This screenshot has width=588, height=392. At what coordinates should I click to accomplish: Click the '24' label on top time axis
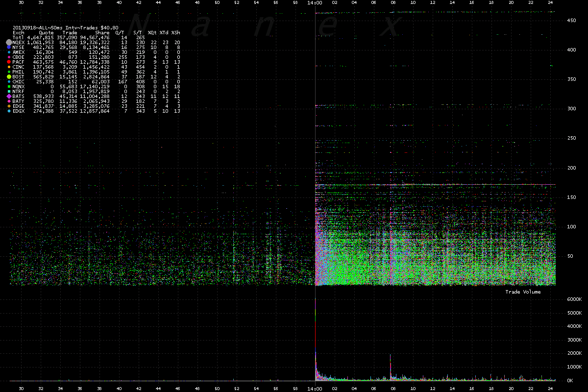tap(551, 2)
